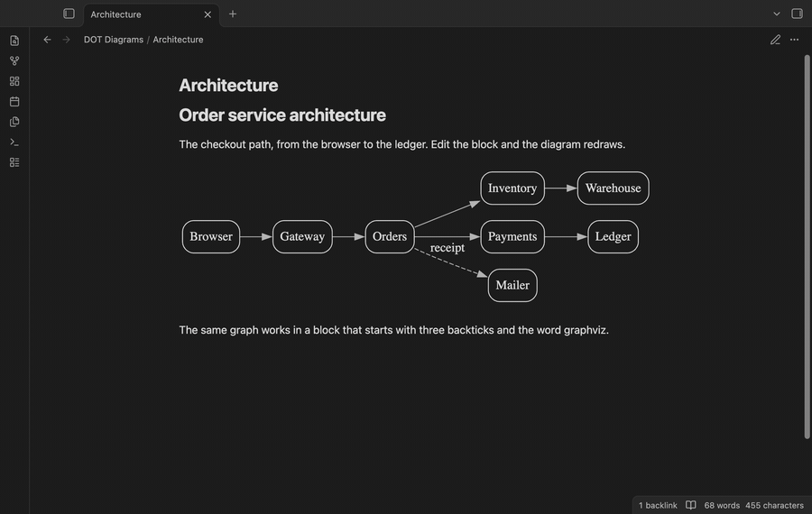Close the Architecture tab

coord(208,14)
